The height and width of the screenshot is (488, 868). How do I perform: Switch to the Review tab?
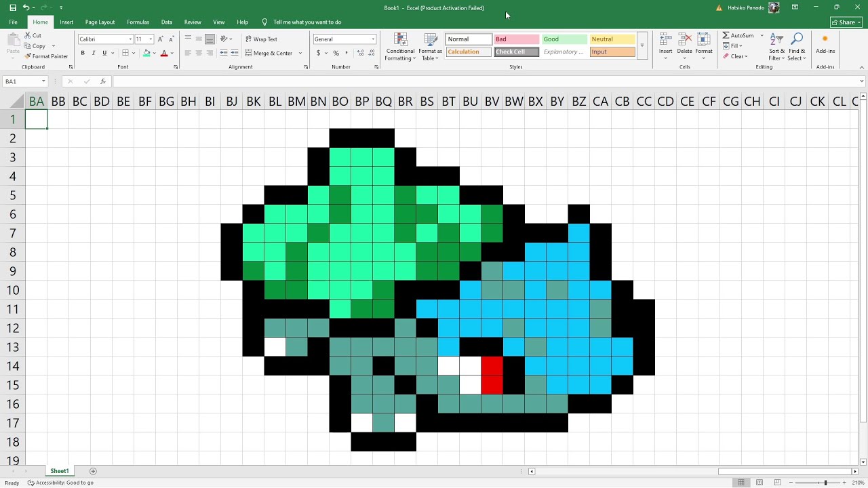193,22
